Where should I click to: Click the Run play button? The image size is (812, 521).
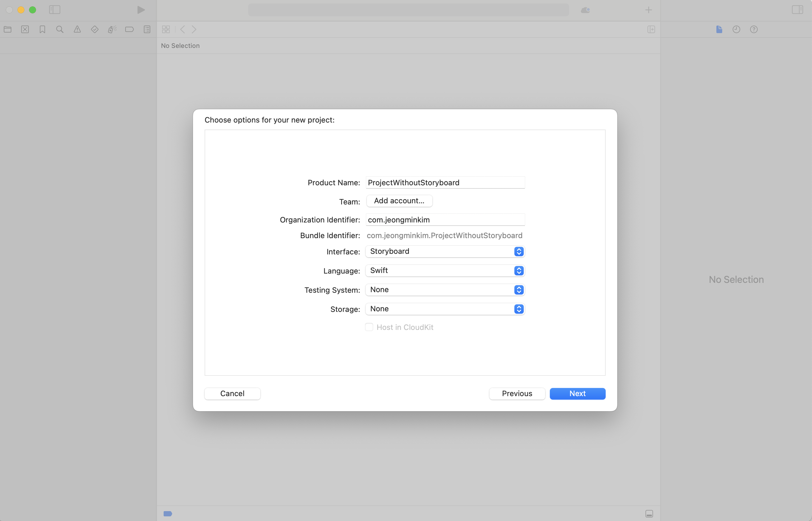[141, 10]
